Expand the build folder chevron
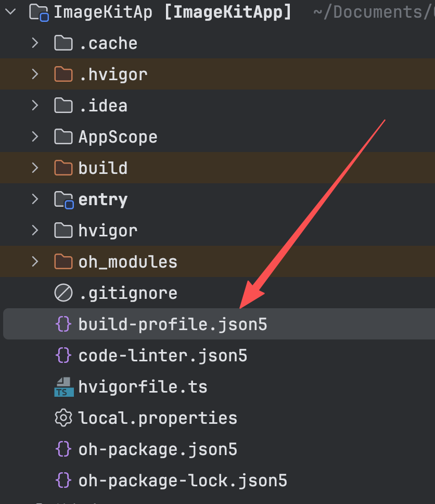435x504 pixels. tap(35, 168)
